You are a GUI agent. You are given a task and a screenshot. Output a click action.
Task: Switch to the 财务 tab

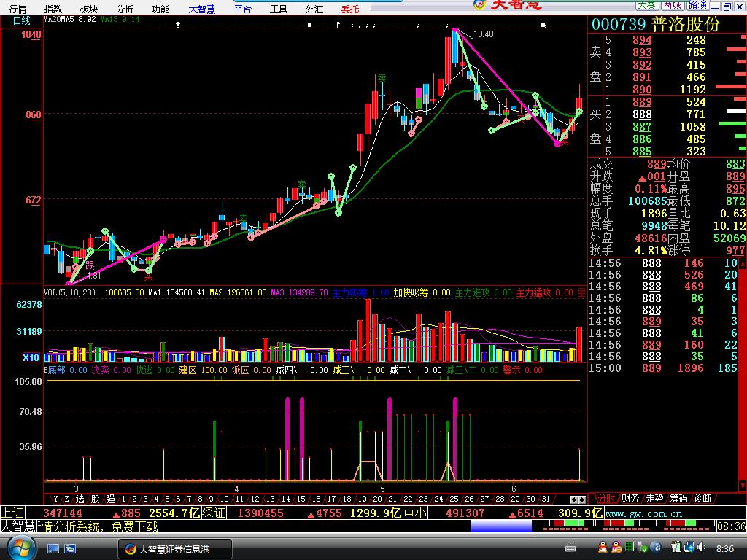(x=630, y=498)
